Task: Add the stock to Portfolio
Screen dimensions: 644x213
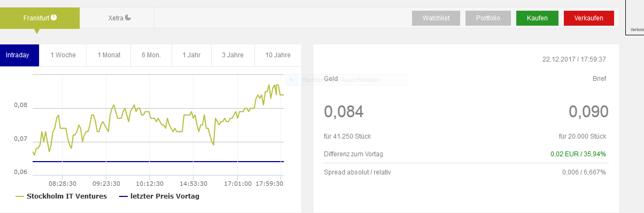Action: (x=488, y=18)
